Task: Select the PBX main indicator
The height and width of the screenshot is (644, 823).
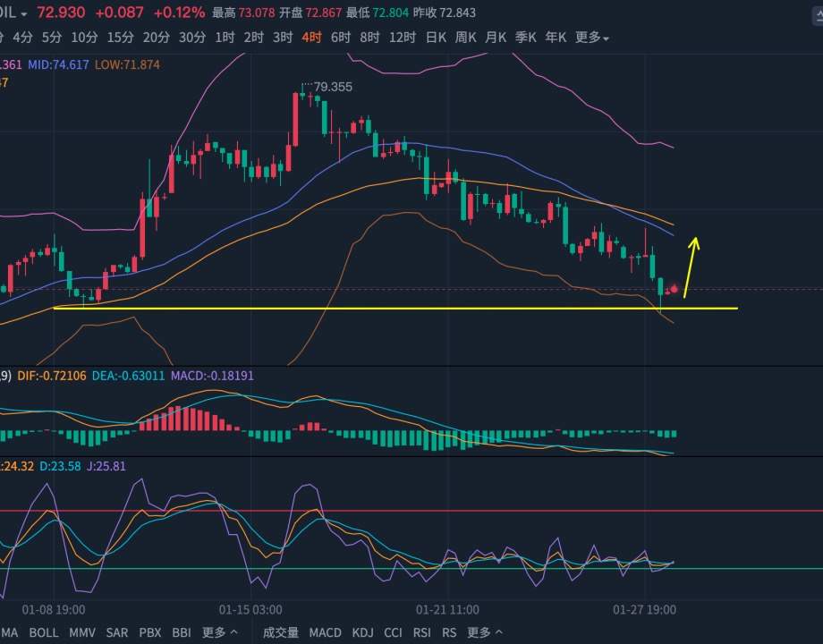Action: click(150, 632)
